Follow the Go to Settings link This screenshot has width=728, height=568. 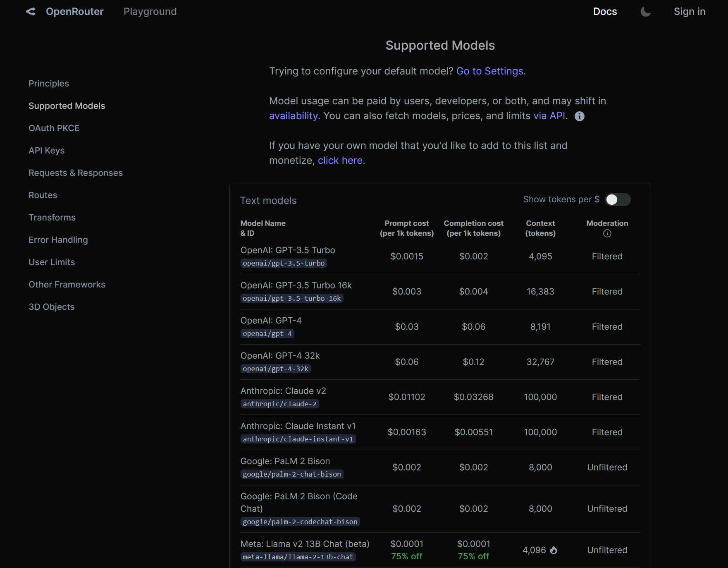coord(489,71)
